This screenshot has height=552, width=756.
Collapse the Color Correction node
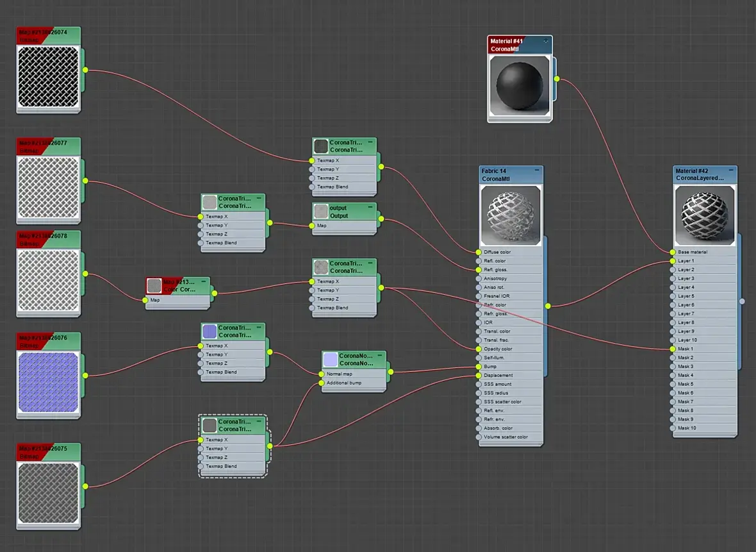coord(204,281)
